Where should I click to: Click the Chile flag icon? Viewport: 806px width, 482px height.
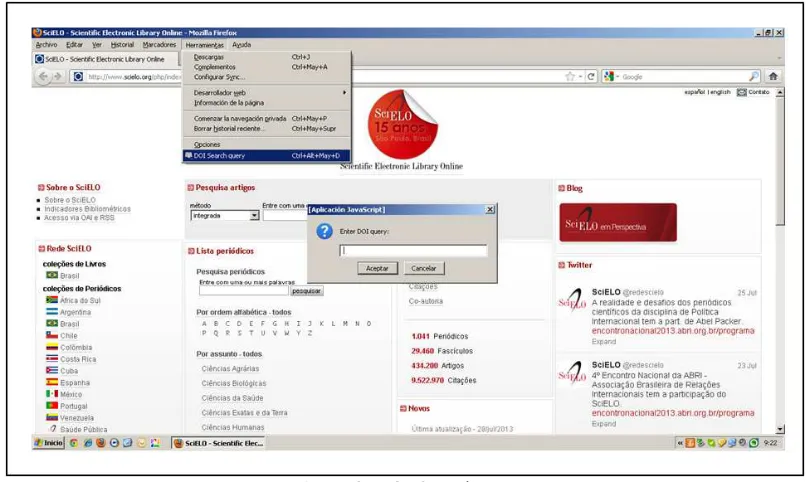pos(52,335)
